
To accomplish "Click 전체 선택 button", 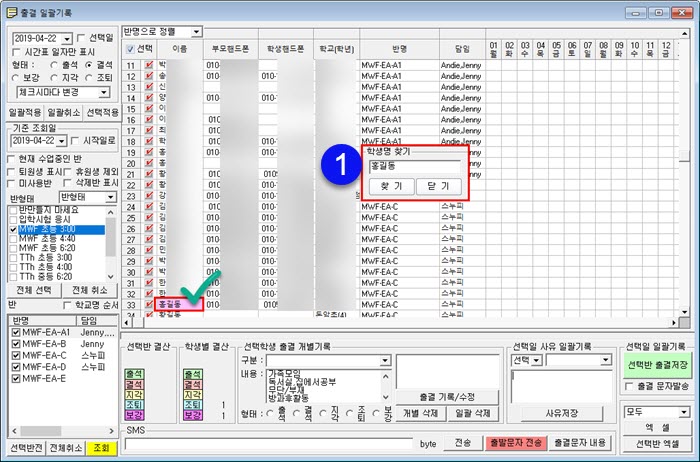I will coord(34,290).
